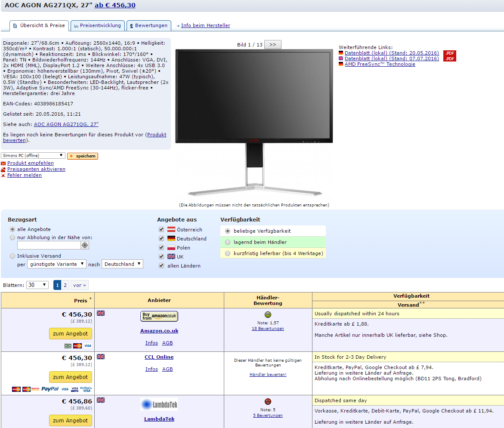Open the CCL Online merchant link

159,357
